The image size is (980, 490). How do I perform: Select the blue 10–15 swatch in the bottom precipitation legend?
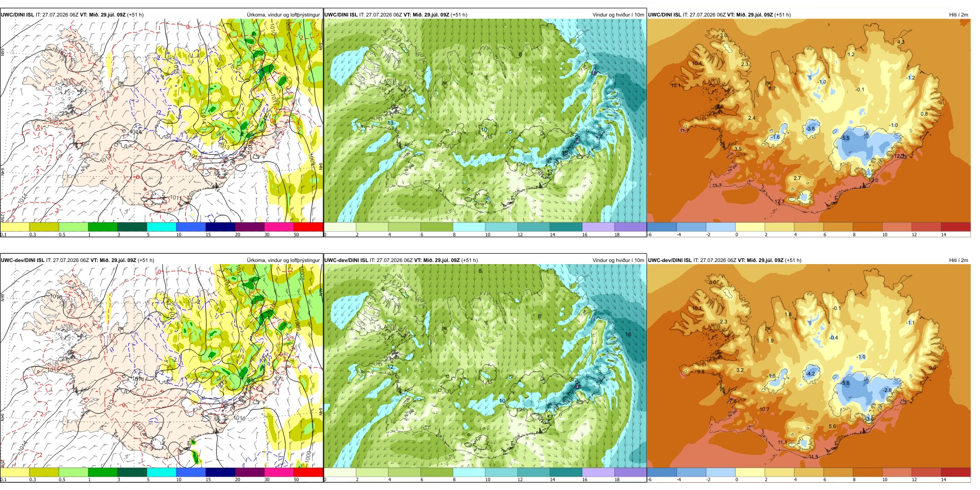191,472
